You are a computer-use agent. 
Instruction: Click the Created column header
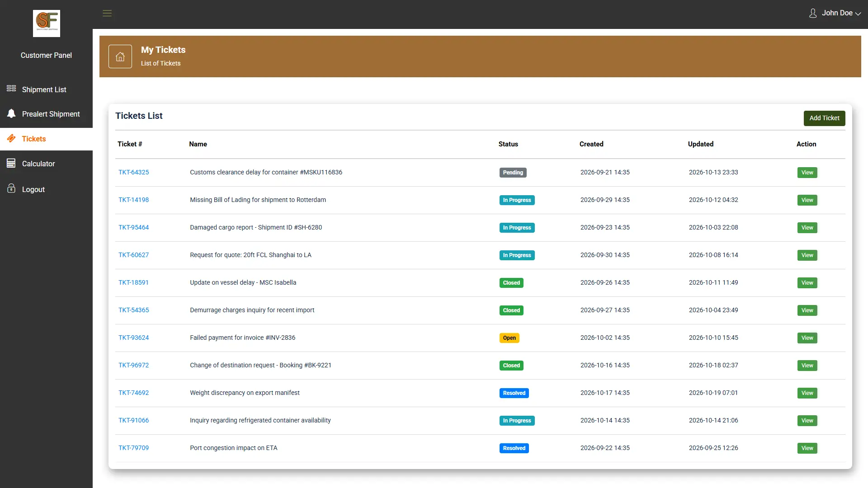591,144
